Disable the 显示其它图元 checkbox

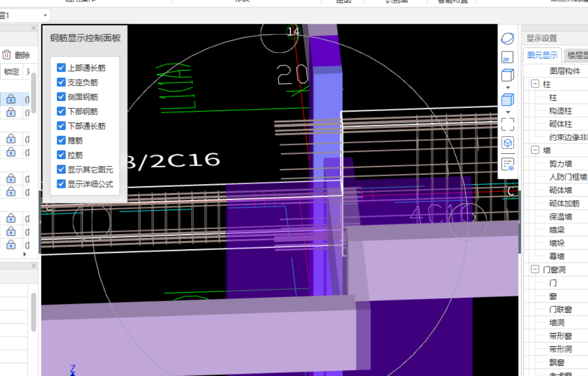[61, 170]
